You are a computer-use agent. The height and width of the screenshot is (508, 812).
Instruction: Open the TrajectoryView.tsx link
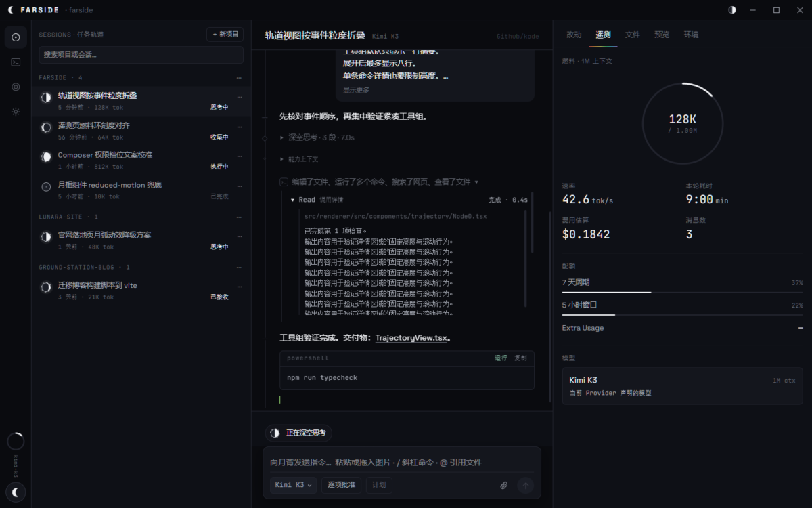tap(411, 337)
